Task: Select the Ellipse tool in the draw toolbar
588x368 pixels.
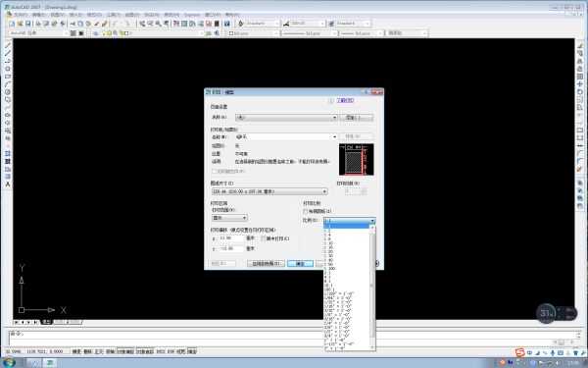Action: [8, 115]
